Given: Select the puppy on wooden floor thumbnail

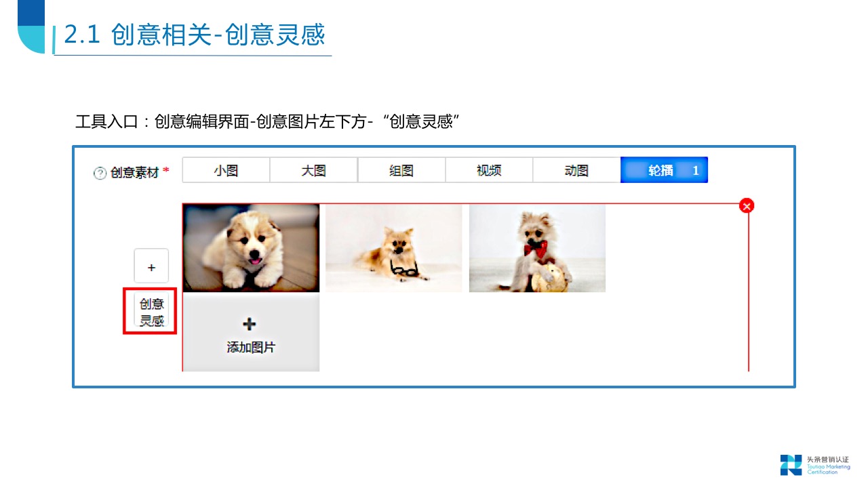Looking at the screenshot, I should (251, 248).
